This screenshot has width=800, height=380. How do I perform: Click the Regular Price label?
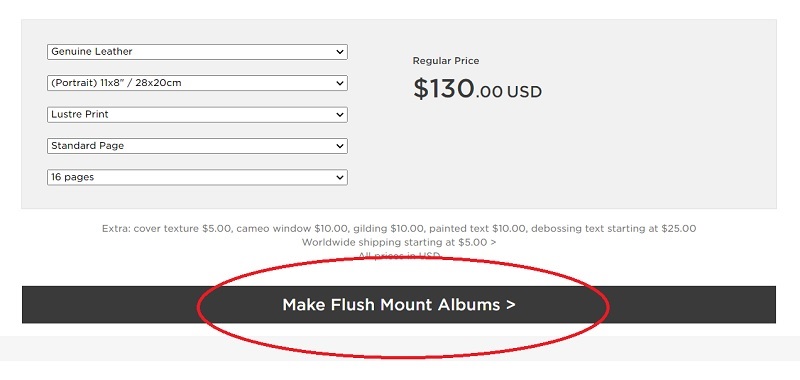(x=446, y=61)
